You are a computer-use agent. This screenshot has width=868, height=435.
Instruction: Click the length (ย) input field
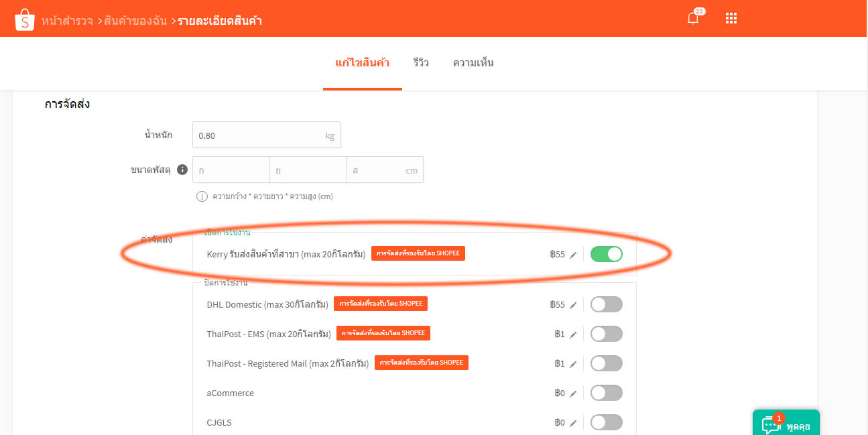pyautogui.click(x=308, y=170)
